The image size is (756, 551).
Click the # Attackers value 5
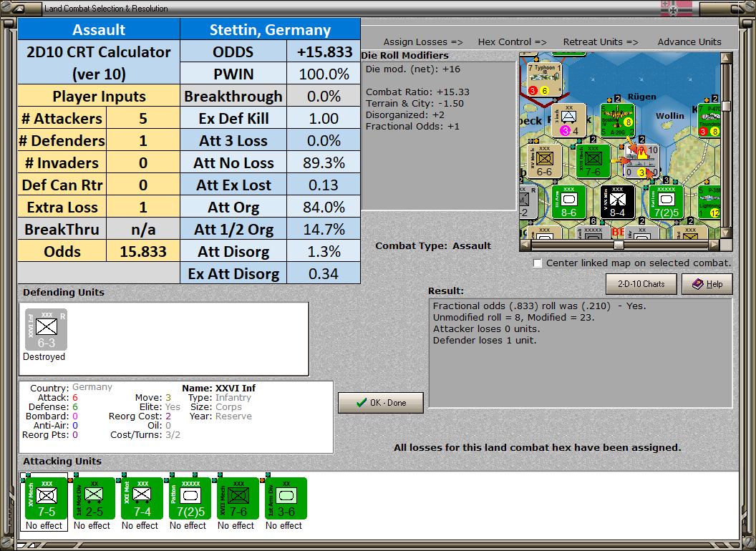tap(142, 118)
